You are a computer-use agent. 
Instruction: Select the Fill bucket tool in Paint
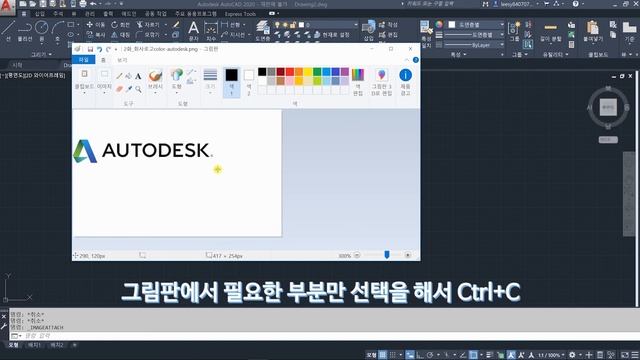(129, 76)
